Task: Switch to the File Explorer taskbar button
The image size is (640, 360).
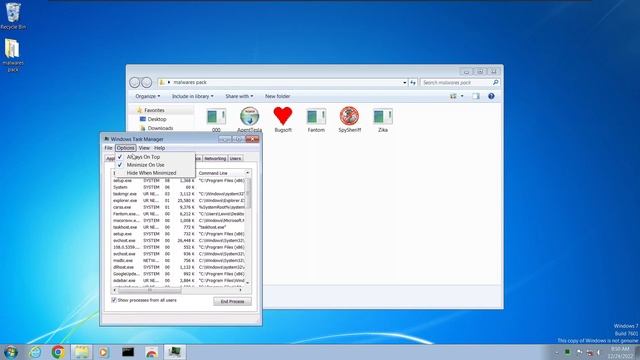Action: pos(81,352)
